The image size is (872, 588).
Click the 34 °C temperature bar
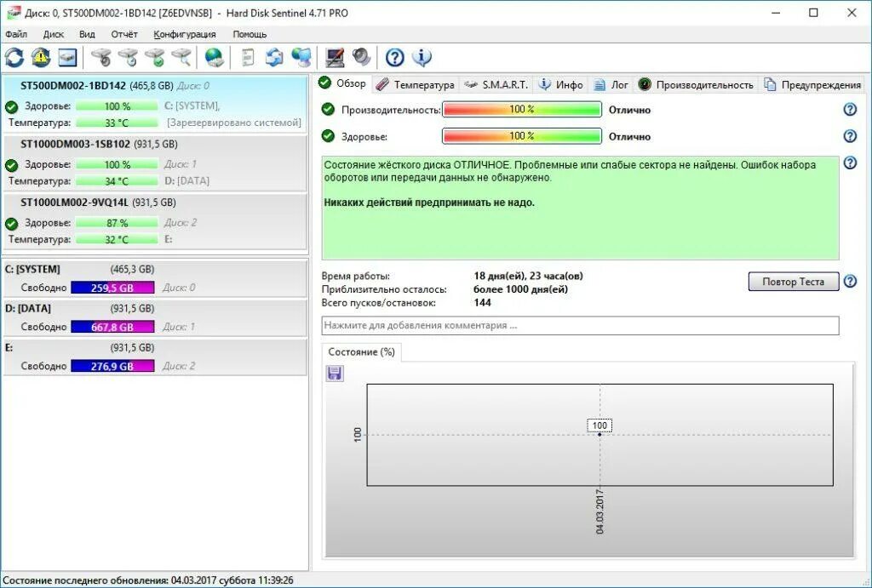(117, 181)
